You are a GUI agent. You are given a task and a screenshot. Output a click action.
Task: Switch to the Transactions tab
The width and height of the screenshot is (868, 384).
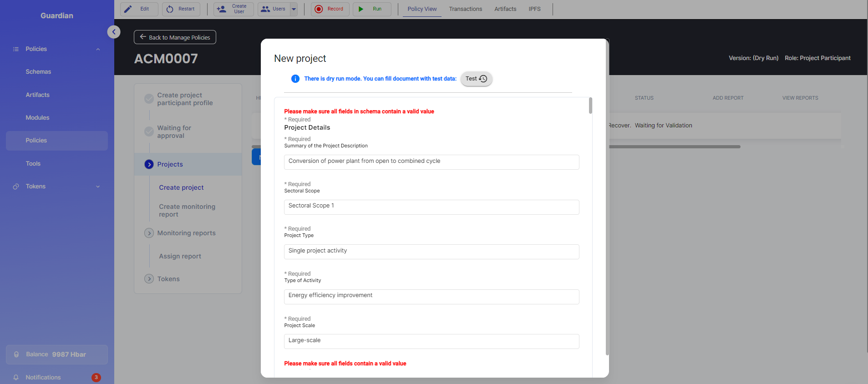coord(465,9)
